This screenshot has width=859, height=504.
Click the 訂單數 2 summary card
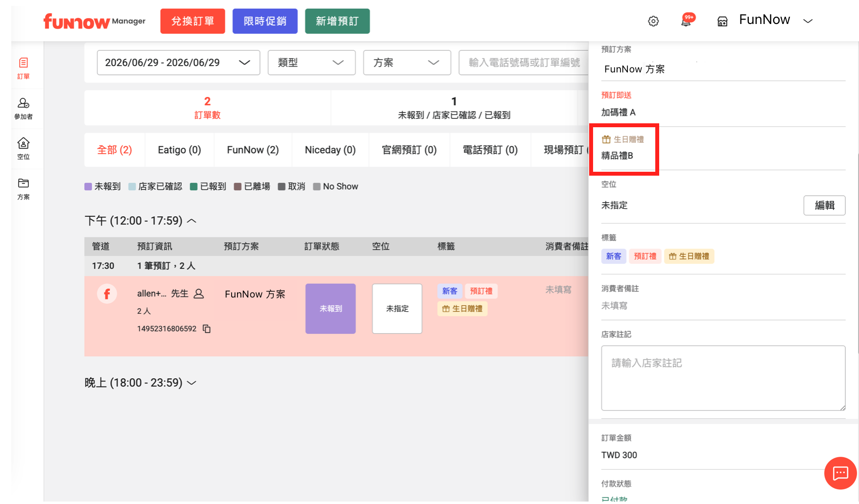click(208, 108)
